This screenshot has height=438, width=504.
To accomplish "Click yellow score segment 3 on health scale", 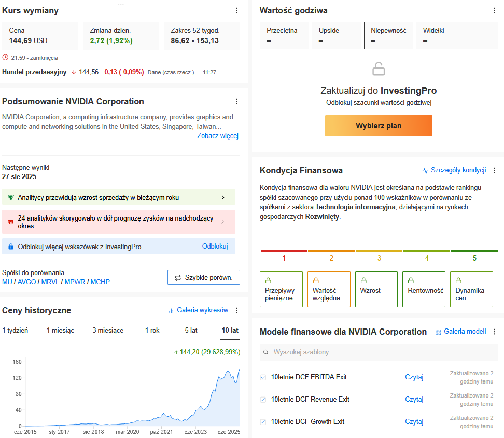I will click(x=379, y=251).
